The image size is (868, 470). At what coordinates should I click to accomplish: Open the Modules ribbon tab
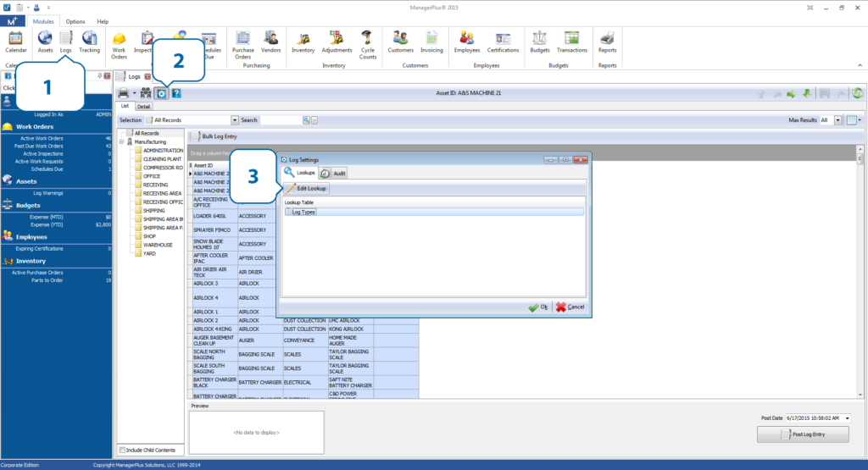coord(43,21)
